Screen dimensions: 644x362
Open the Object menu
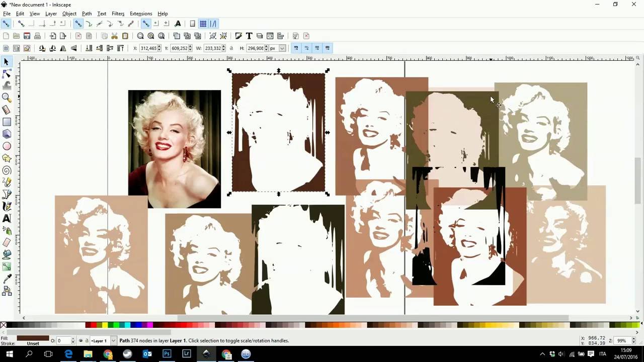tap(69, 14)
